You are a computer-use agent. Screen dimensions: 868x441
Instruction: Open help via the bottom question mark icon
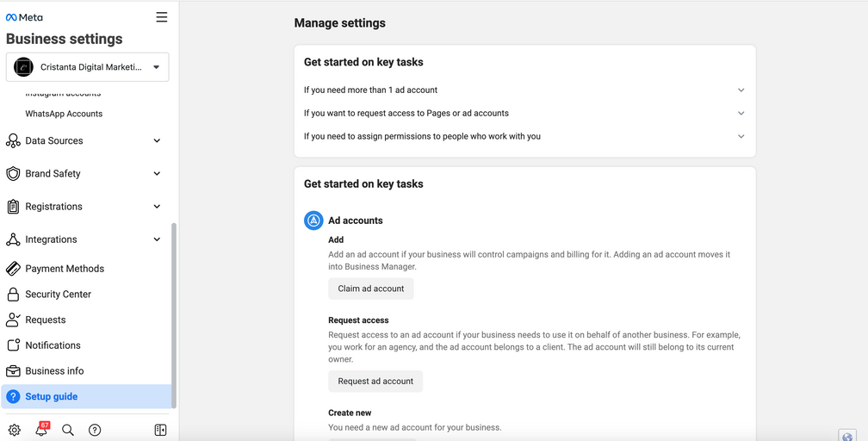click(95, 430)
